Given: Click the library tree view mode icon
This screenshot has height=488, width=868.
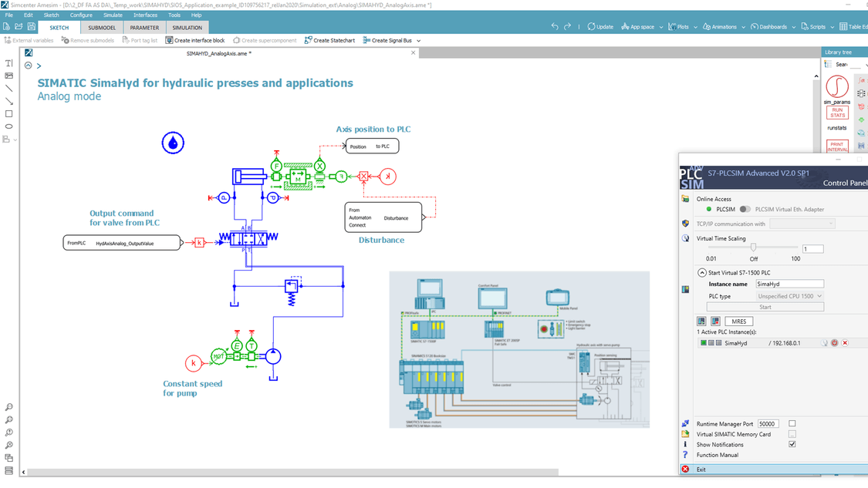Looking at the screenshot, I should coord(828,64).
